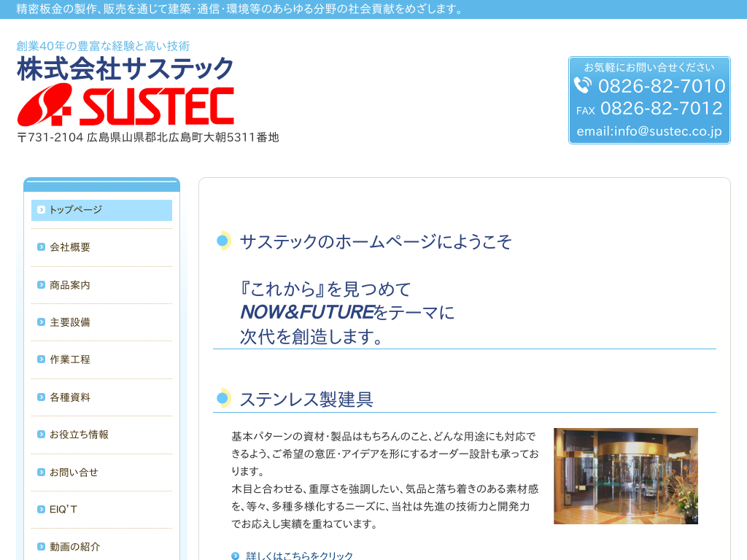Open the revolving door photo thumbnail
747x560 pixels.
coord(625,476)
